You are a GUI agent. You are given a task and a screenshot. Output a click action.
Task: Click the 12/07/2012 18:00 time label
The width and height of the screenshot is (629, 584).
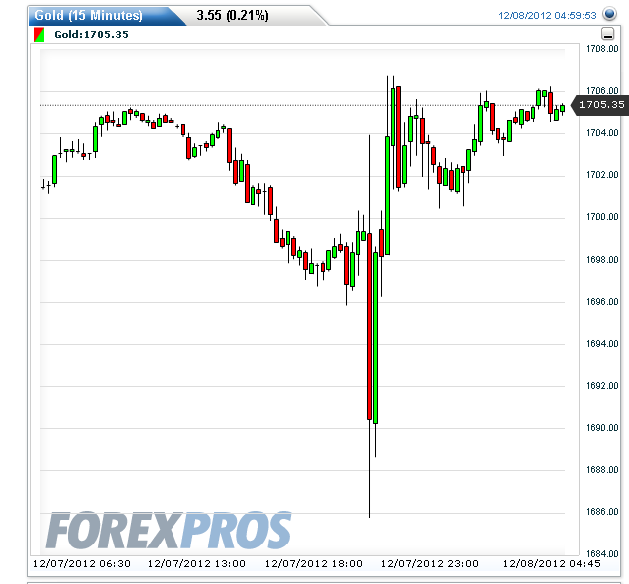tap(314, 564)
